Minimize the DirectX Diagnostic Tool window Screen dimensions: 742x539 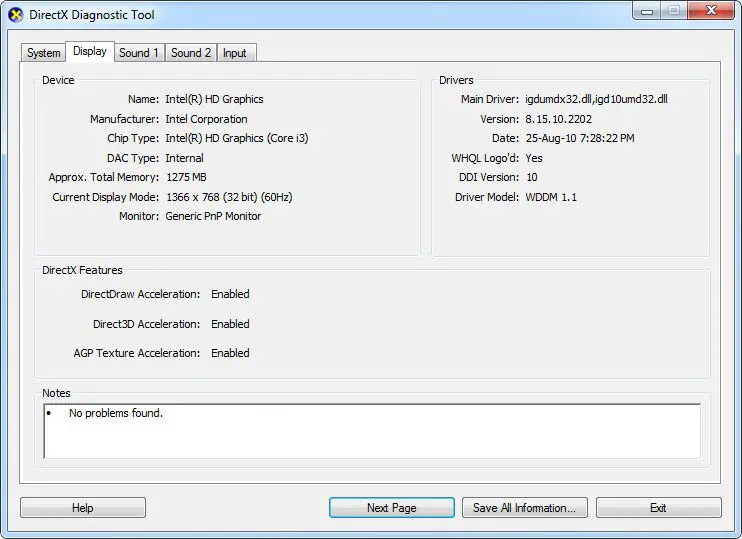[647, 11]
